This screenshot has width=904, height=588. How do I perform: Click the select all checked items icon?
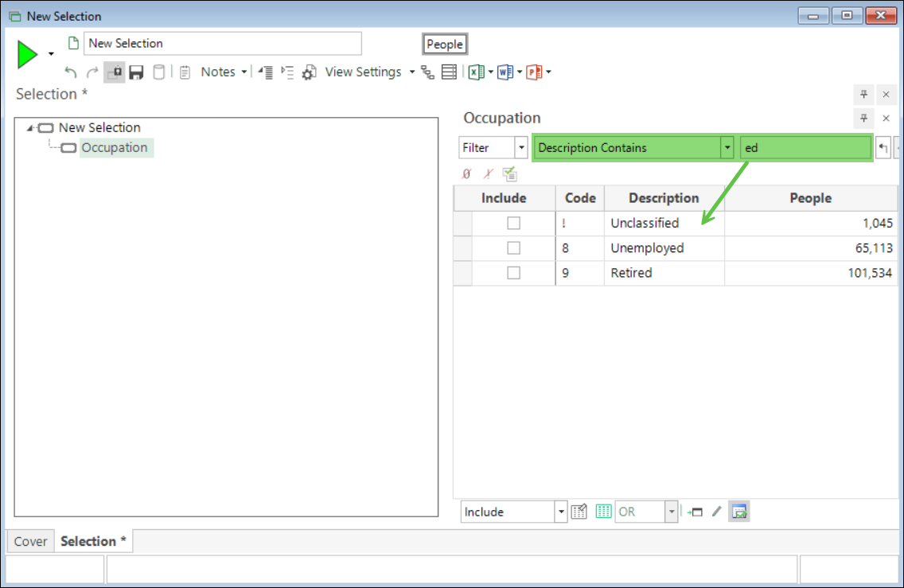click(509, 173)
